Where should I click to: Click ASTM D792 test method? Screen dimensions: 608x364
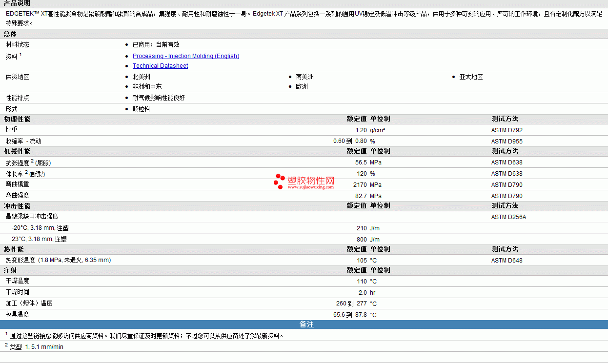(x=507, y=130)
